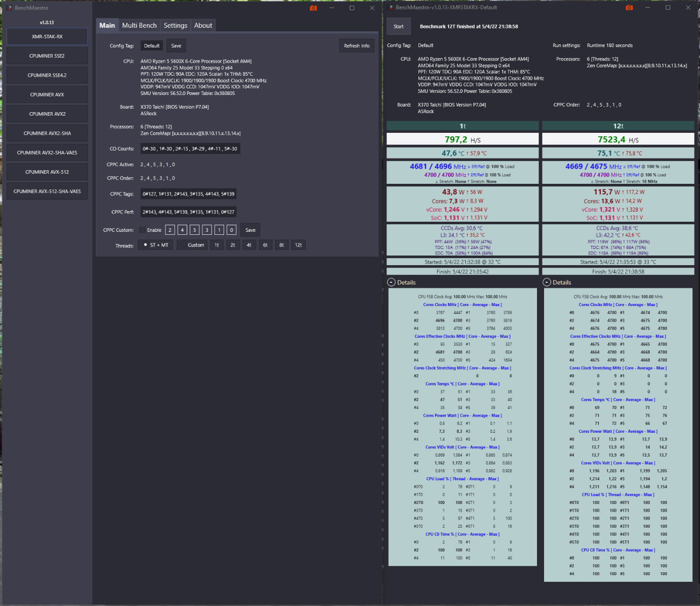Click CPPC Custom box containing 1

(219, 230)
